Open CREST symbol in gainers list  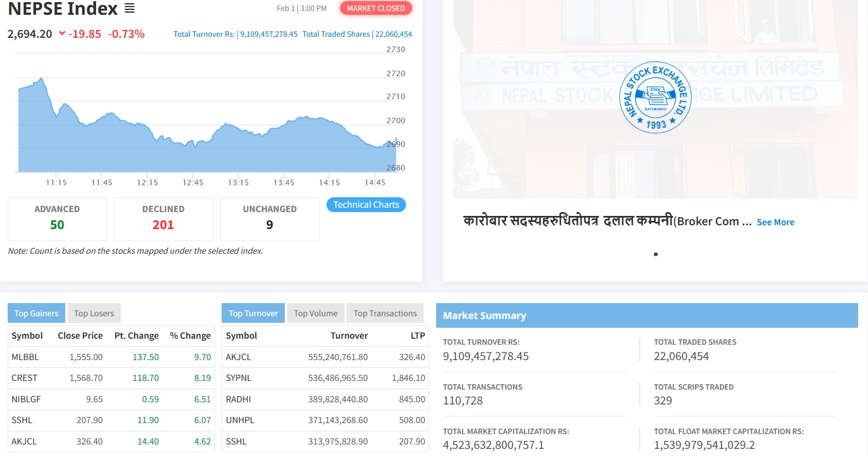tap(25, 378)
